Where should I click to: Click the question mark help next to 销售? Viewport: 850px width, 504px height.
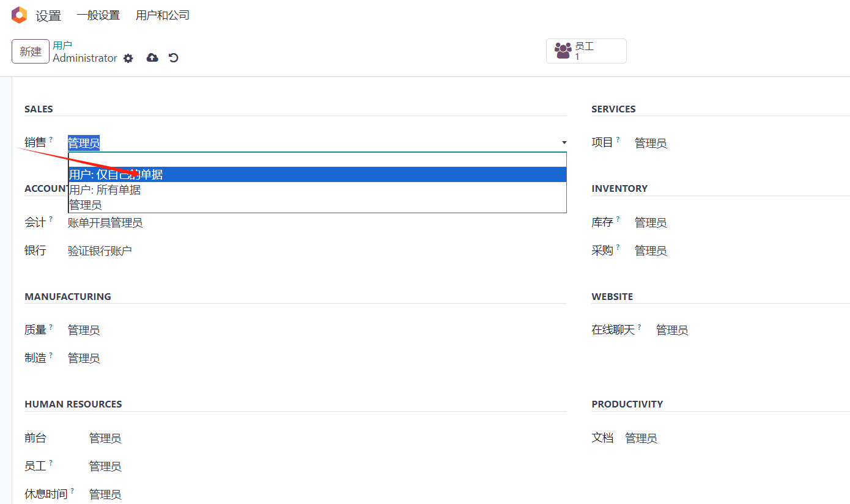[x=51, y=139]
